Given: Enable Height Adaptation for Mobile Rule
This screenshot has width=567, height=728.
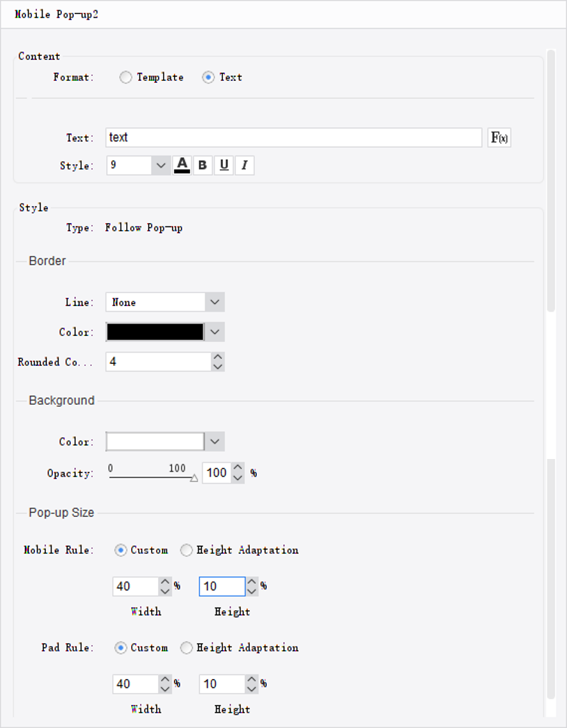Looking at the screenshot, I should (186, 550).
